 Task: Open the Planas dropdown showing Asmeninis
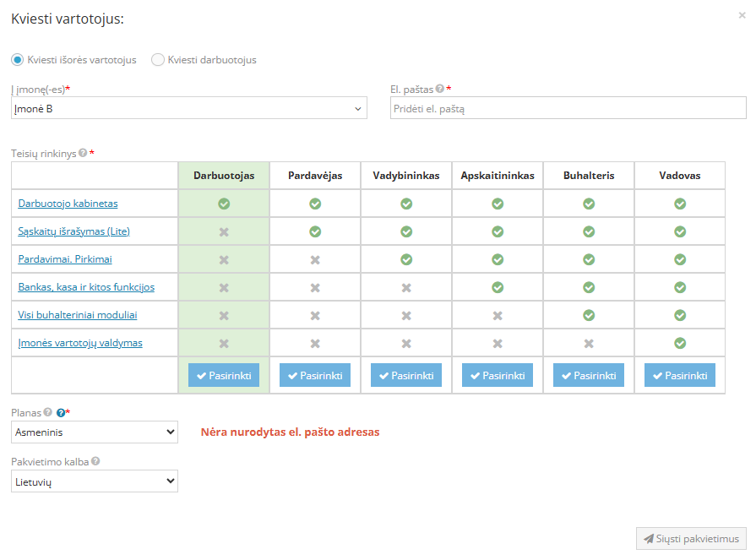95,432
